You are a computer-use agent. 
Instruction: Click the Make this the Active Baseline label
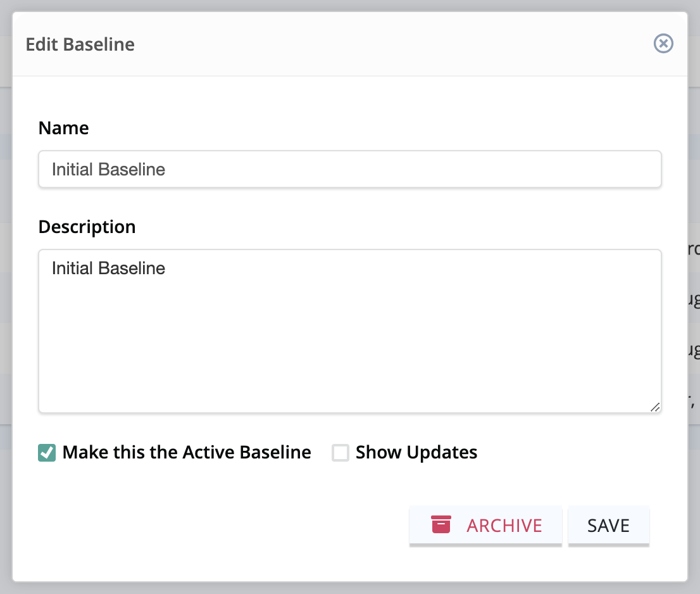187,452
